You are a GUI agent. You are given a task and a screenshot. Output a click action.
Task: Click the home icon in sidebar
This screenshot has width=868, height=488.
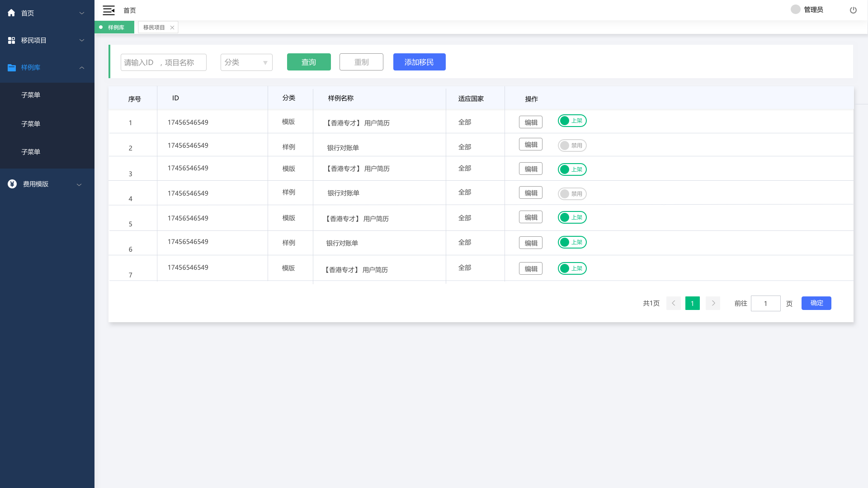[x=11, y=13]
